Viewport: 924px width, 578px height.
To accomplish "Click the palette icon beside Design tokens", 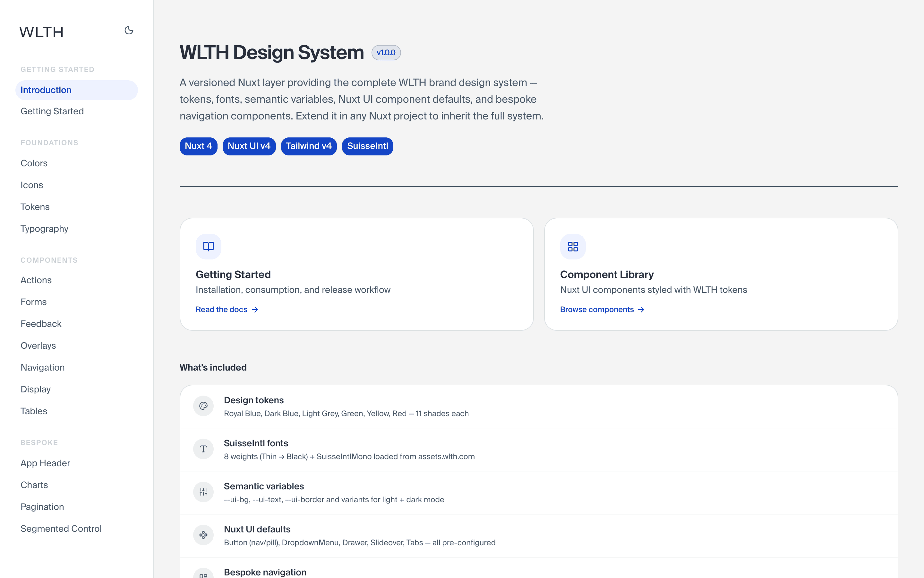I will (203, 406).
